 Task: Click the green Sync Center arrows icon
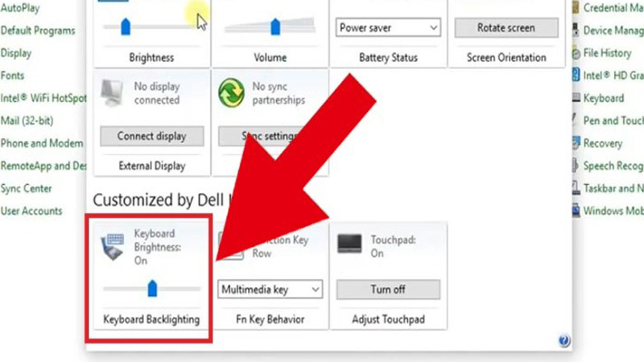pos(231,93)
